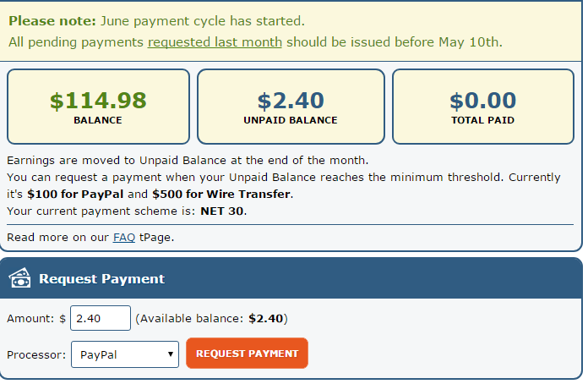
Task: Click the $0.00 Total Paid box
Action: pyautogui.click(x=483, y=107)
